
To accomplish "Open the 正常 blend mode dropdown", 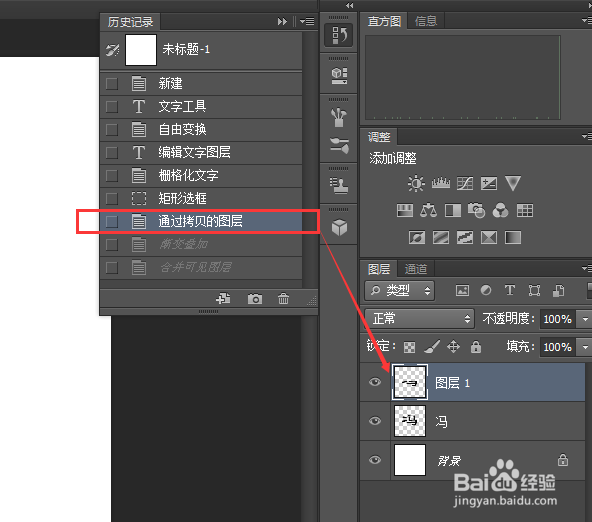I will pyautogui.click(x=419, y=319).
